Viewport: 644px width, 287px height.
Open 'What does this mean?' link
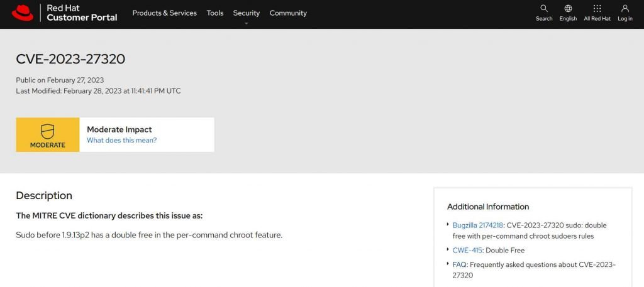(x=121, y=140)
